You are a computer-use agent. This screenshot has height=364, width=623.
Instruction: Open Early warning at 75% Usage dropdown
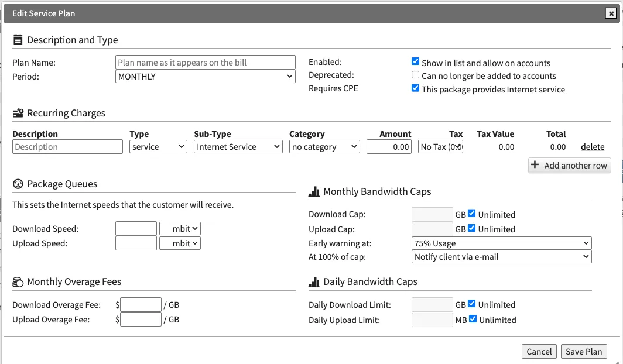click(501, 243)
